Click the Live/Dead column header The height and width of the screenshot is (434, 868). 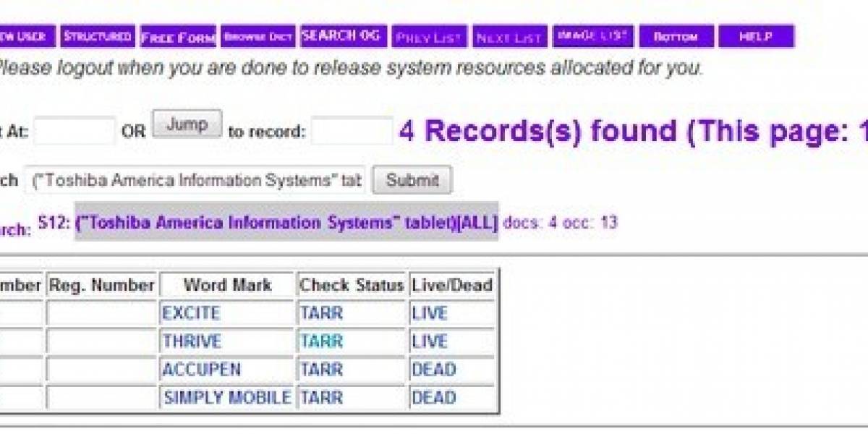click(452, 285)
